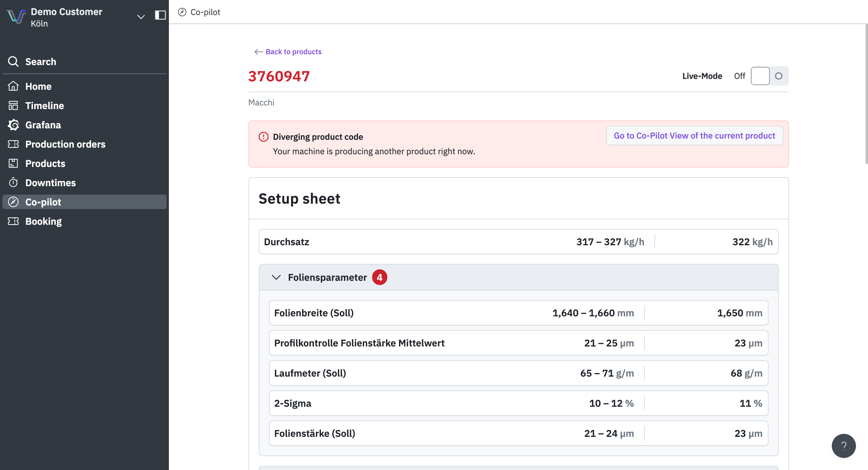
Task: Open the help question mark button
Action: [x=843, y=446]
